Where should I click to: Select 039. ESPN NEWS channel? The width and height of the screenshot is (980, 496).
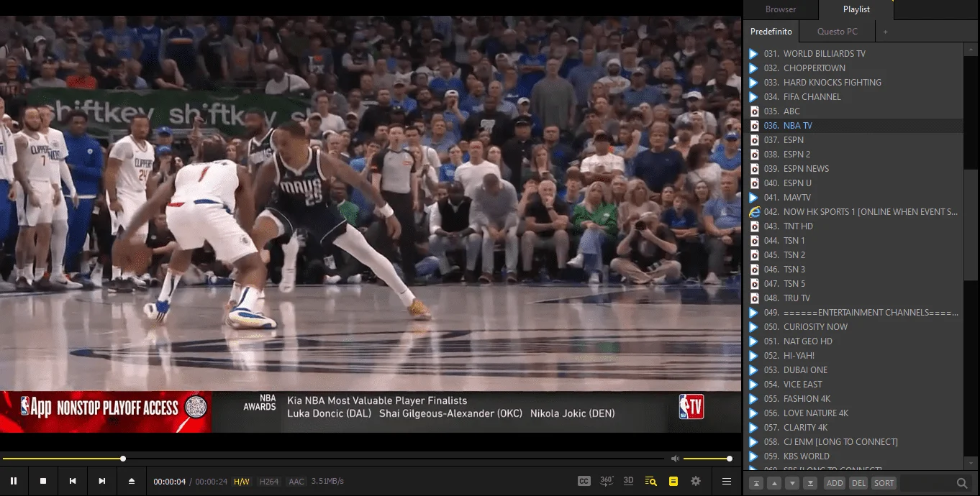pyautogui.click(x=853, y=169)
